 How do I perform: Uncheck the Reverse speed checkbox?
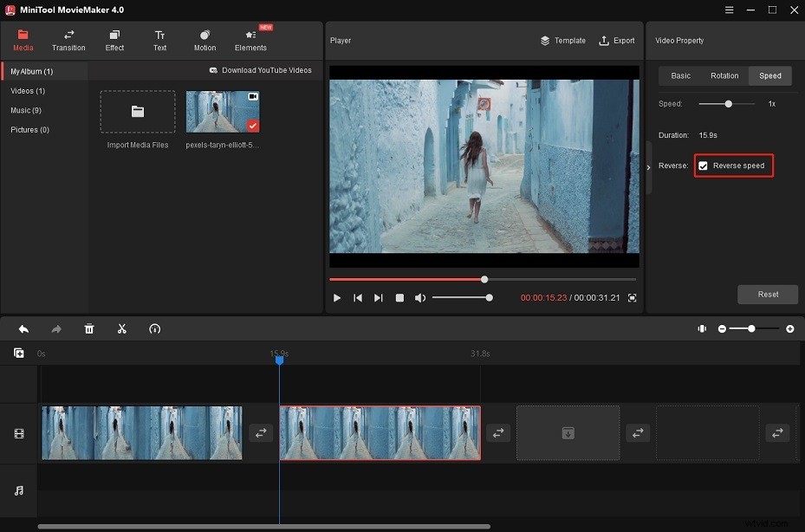pyautogui.click(x=704, y=165)
